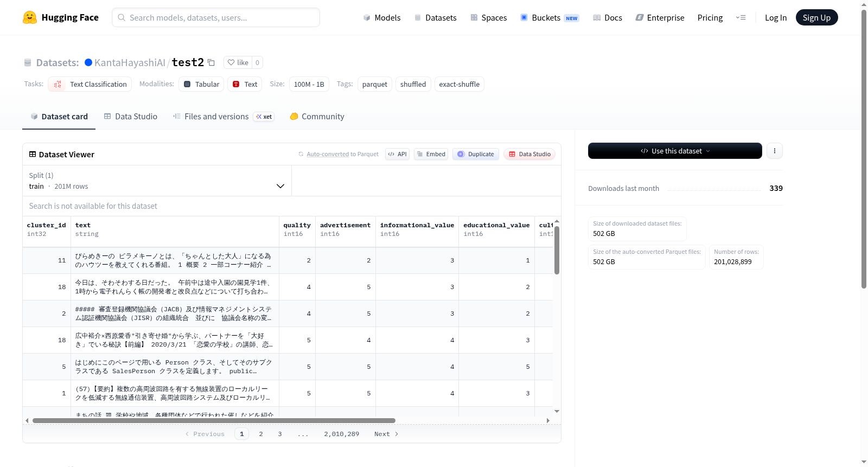Click the search magnifier icon
This screenshot has height=467, width=868.
[x=122, y=17]
